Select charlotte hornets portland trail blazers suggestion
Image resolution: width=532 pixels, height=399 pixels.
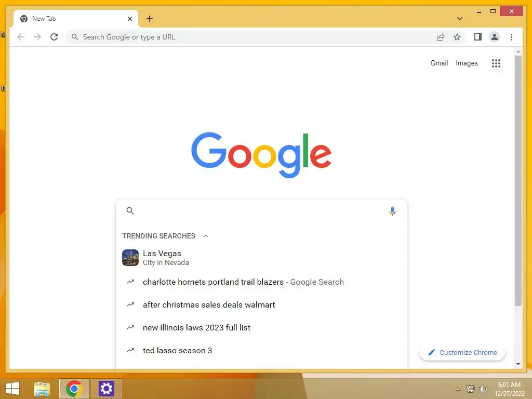point(261,282)
